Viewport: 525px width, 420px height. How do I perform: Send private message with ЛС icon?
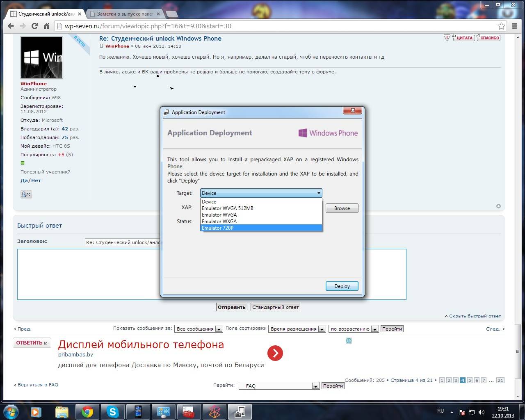(26, 194)
